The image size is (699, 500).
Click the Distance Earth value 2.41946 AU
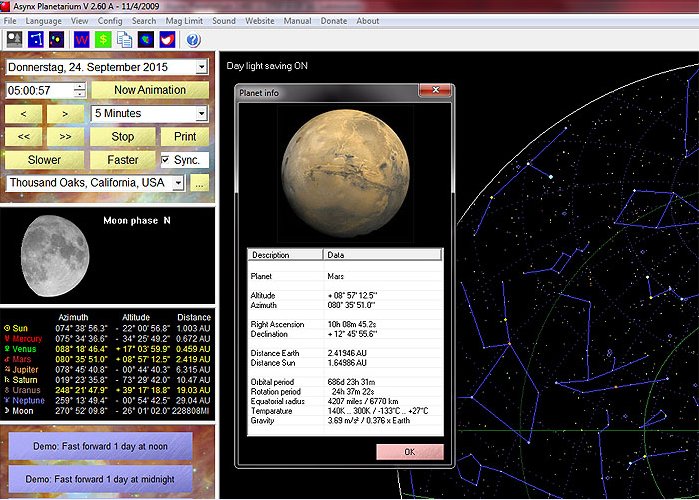(347, 353)
